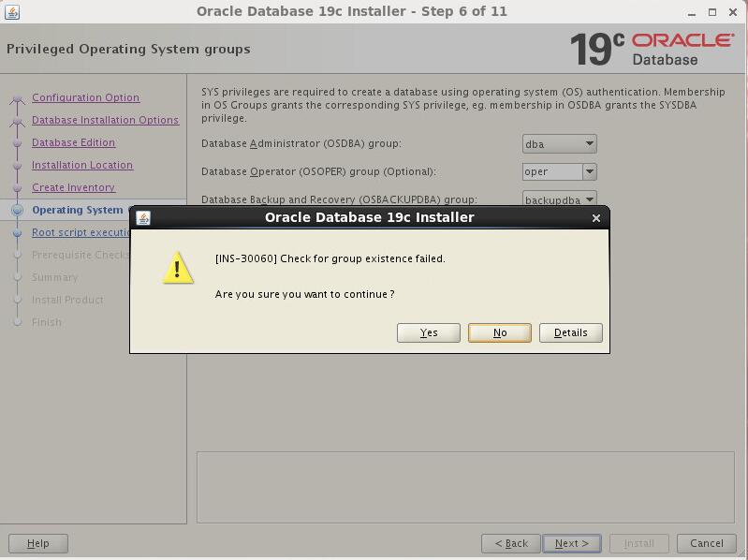
Task: Navigate to Installation Location step
Action: 82,165
